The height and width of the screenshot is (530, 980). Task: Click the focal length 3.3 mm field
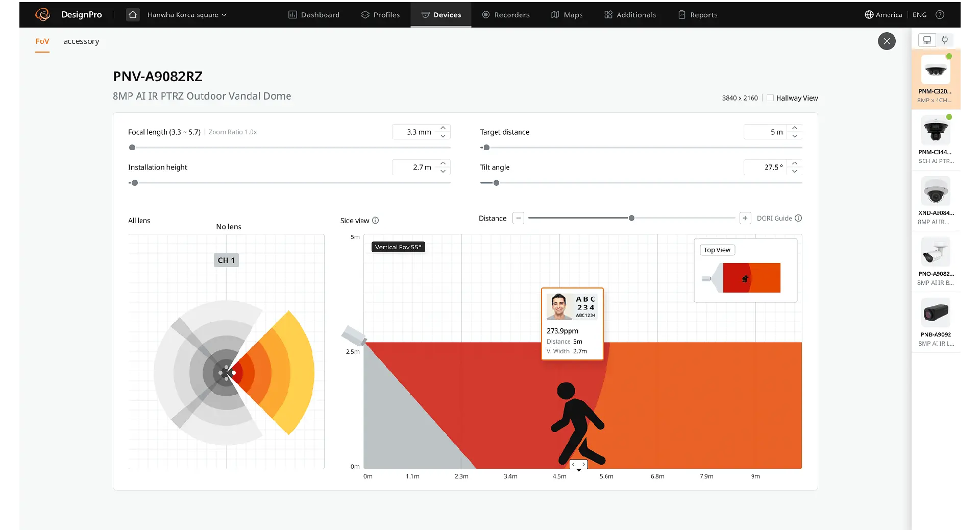pos(413,132)
